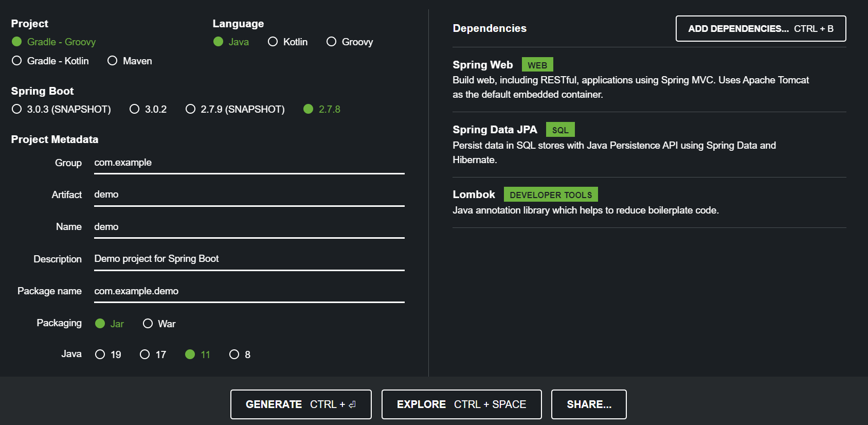The height and width of the screenshot is (425, 868).
Task: Select the Lombok dependency
Action: point(649,202)
